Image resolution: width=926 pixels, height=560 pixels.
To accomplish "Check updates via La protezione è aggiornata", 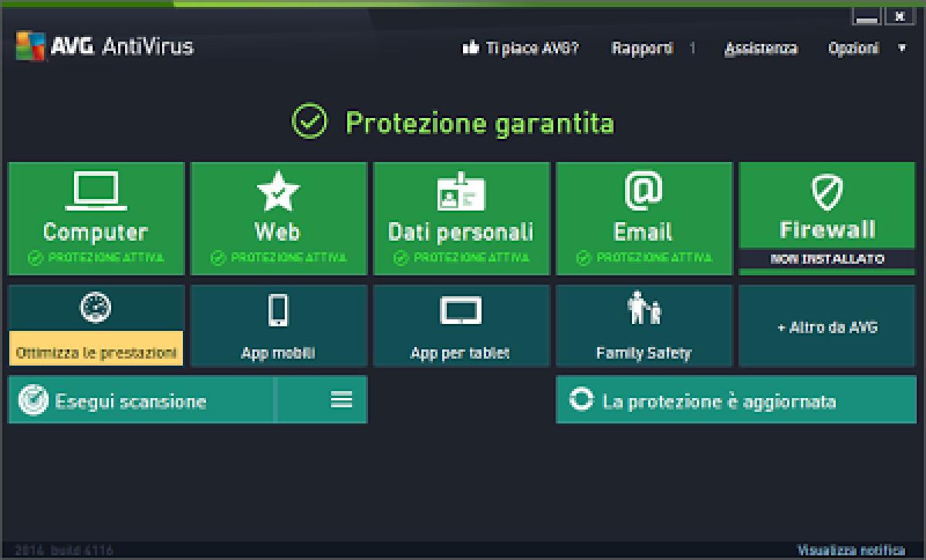I will (735, 401).
